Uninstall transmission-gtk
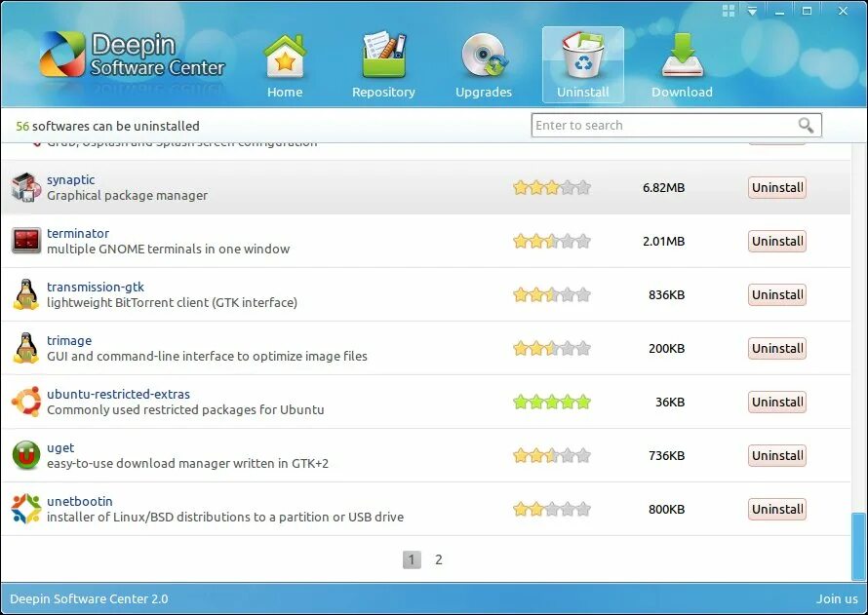This screenshot has height=615, width=868. point(777,294)
